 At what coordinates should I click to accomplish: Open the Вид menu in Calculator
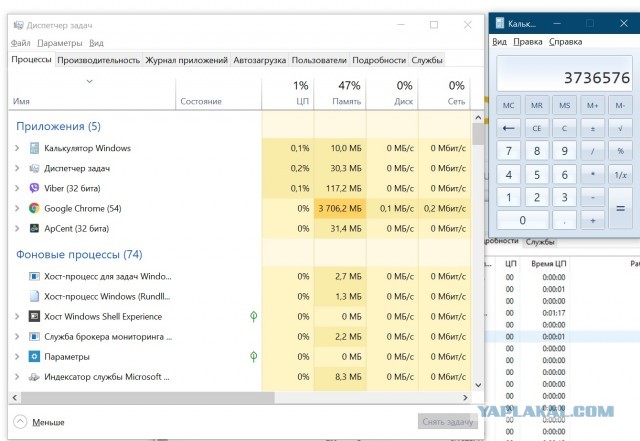coord(499,42)
